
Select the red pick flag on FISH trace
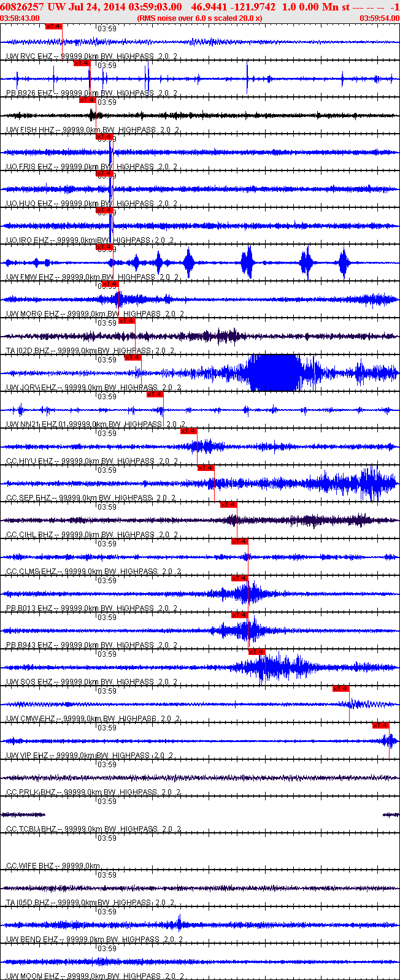click(x=88, y=100)
